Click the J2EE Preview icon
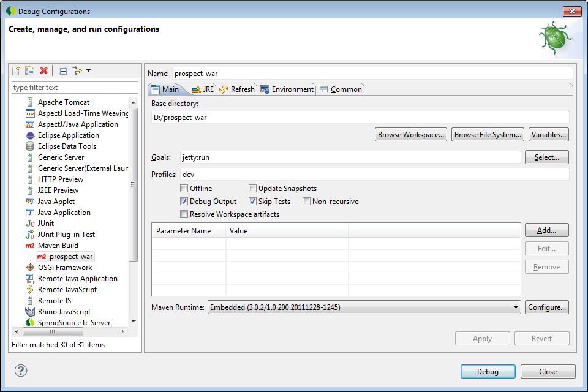This screenshot has width=588, height=392. tap(30, 190)
